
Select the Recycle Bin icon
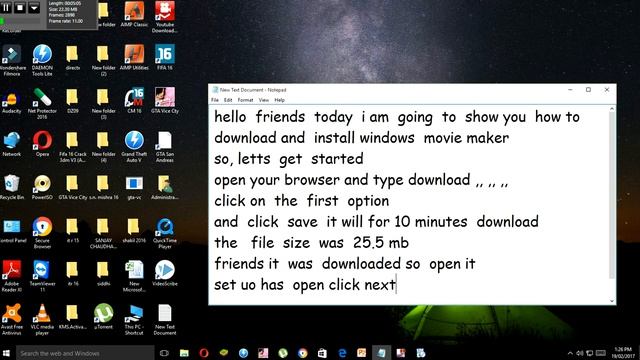click(12, 187)
